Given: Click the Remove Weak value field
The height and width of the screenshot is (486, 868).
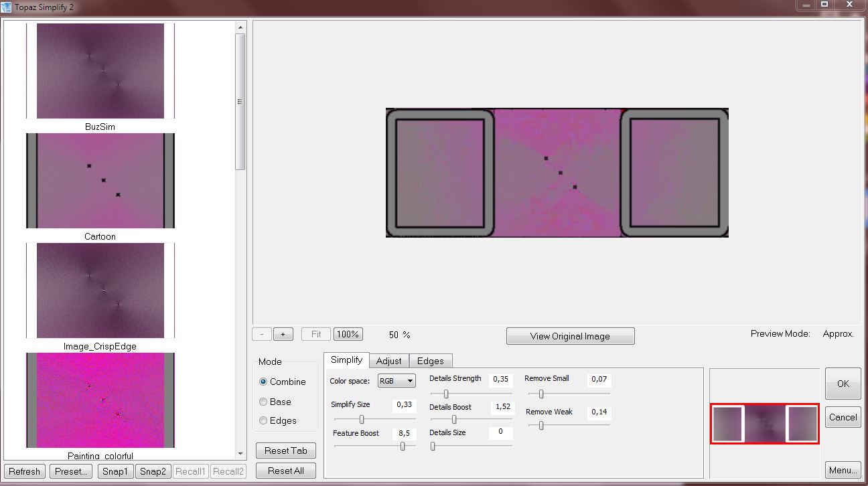Looking at the screenshot, I should tap(599, 412).
